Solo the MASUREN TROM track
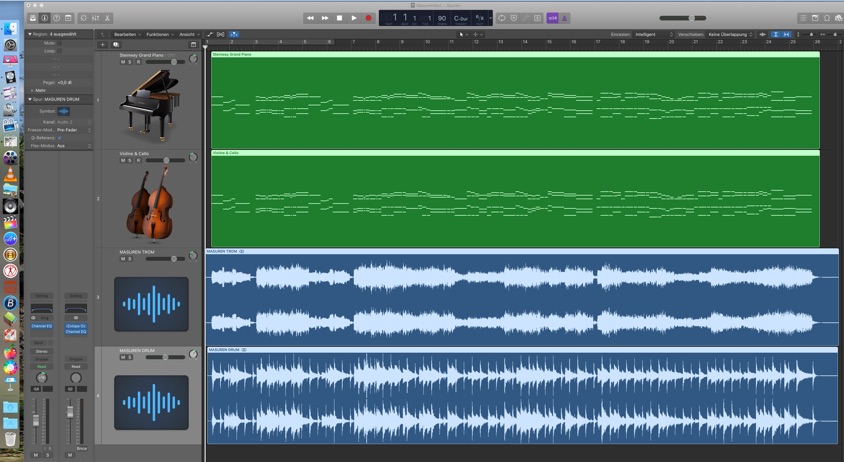Viewport: 844px width, 462px height. pyautogui.click(x=129, y=259)
